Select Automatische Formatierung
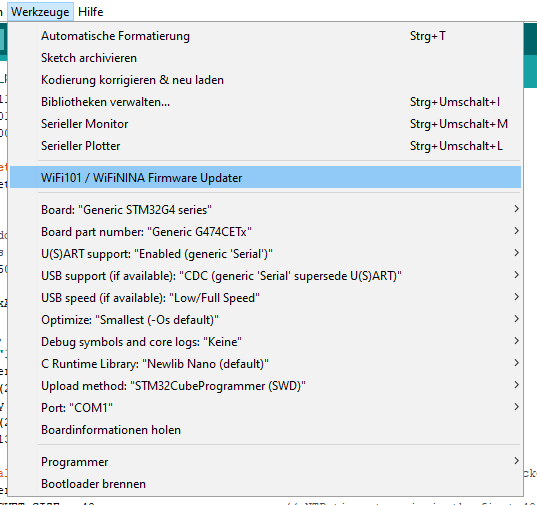The width and height of the screenshot is (537, 505). [x=265, y=36]
